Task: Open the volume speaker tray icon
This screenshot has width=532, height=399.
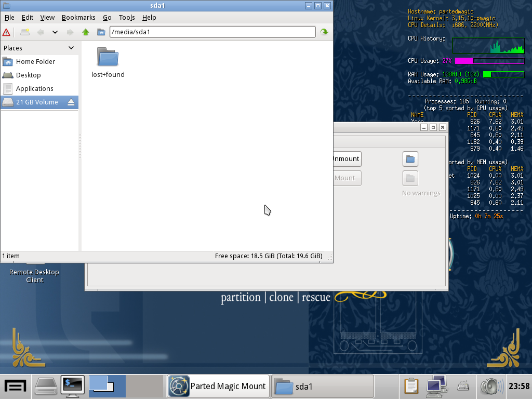Action: pyautogui.click(x=492, y=387)
